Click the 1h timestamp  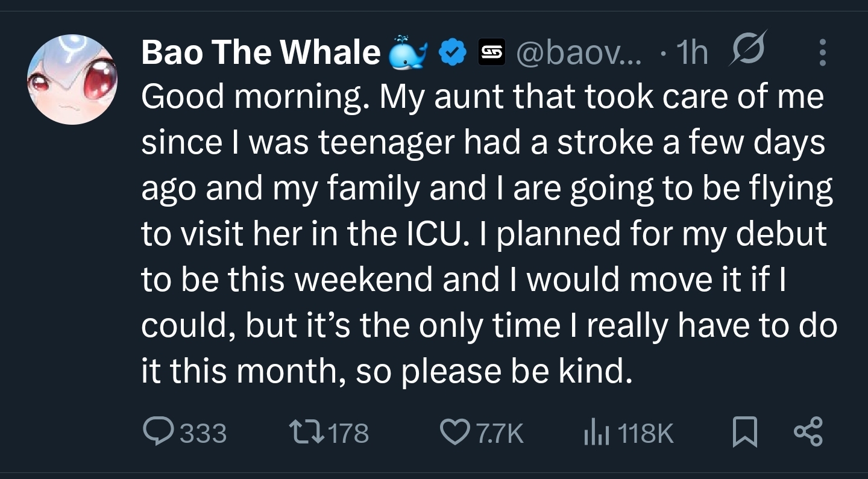(x=691, y=53)
